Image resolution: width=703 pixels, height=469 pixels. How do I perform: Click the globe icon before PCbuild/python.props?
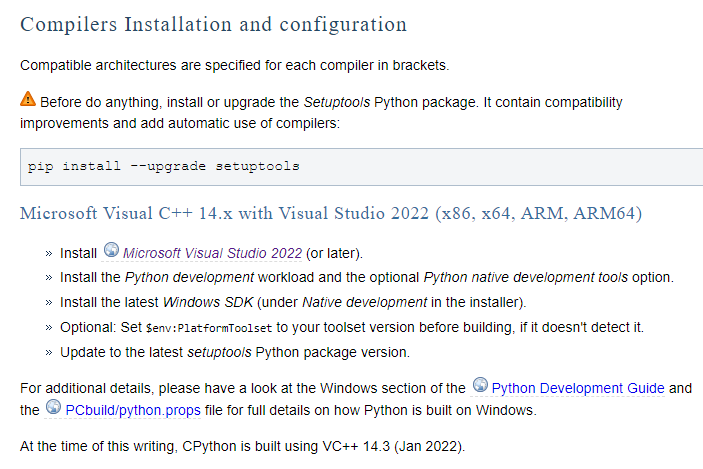53,407
